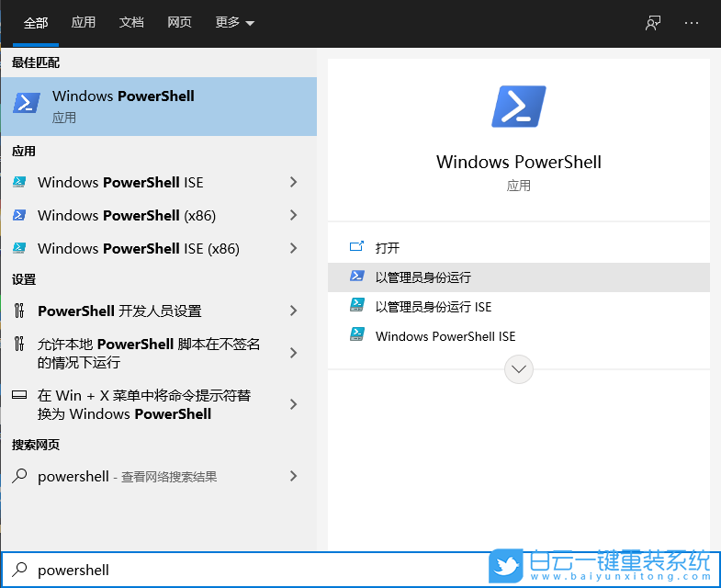Expand options for Windows PowerShell ISE (x86)
Image resolution: width=721 pixels, height=588 pixels.
pyautogui.click(x=293, y=248)
